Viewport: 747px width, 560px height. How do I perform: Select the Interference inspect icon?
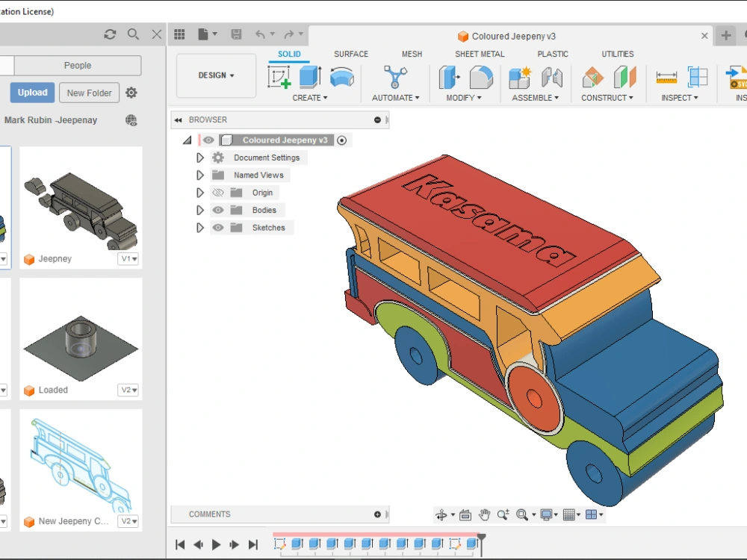pyautogui.click(x=698, y=77)
